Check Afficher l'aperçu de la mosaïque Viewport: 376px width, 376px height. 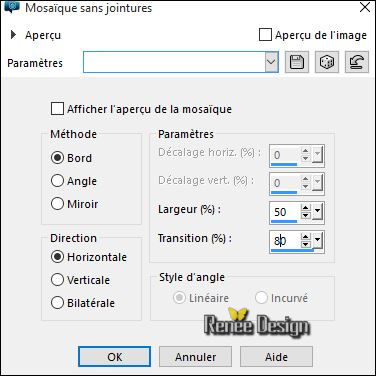click(x=57, y=109)
